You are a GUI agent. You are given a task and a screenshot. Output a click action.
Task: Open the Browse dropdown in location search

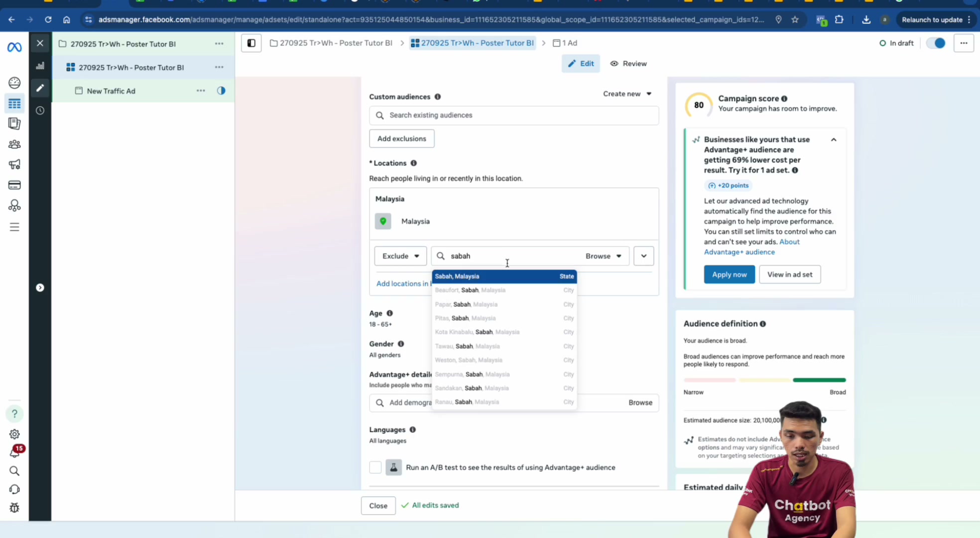pyautogui.click(x=604, y=256)
